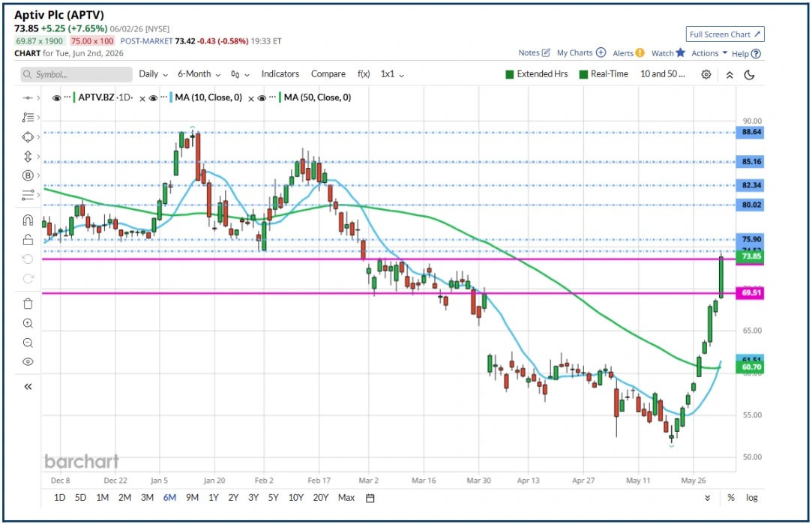812x524 pixels.
Task: Select the 20Y time range
Action: click(321, 498)
